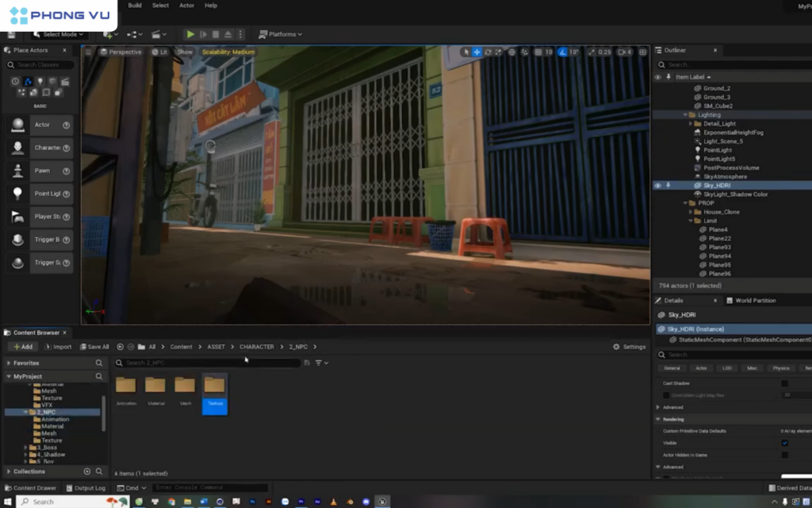Select the Rotate gizmo tool
Screen dimensions: 812x508
488,52
